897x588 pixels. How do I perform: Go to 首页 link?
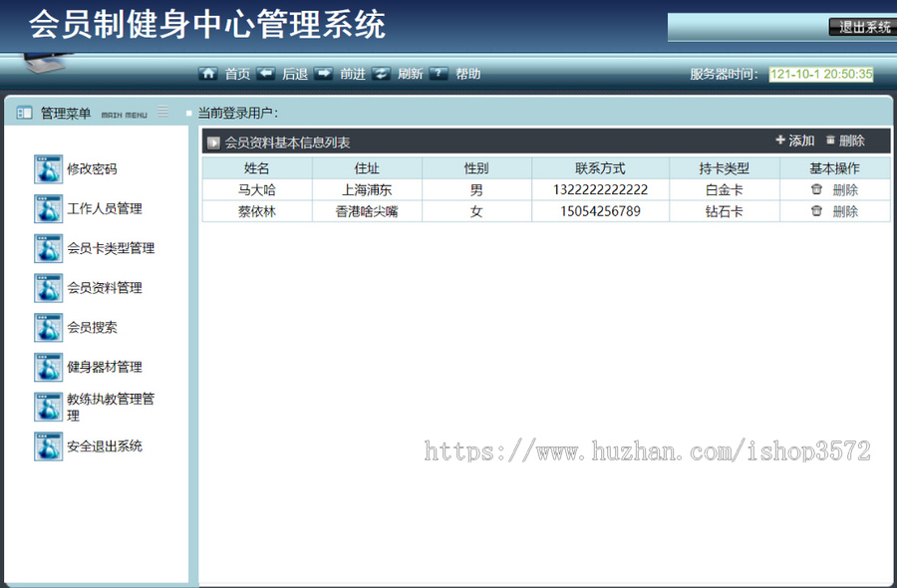tap(237, 74)
